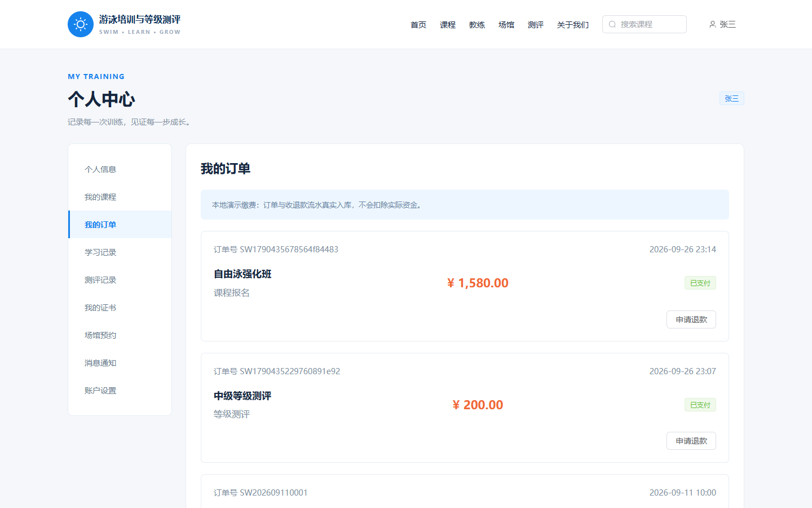Screen dimensions: 812x508
Task: Click the sun logo icon
Action: 81,24
